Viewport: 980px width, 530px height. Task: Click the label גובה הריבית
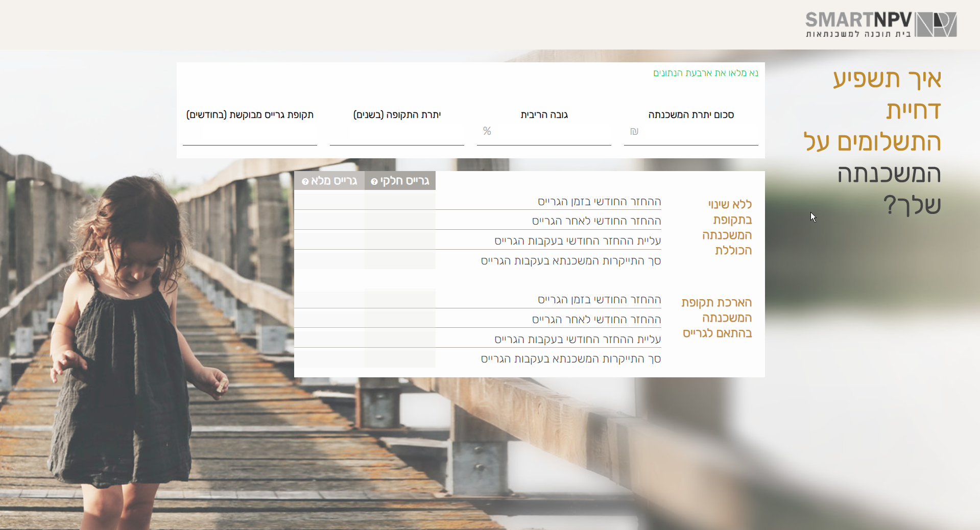click(x=544, y=115)
